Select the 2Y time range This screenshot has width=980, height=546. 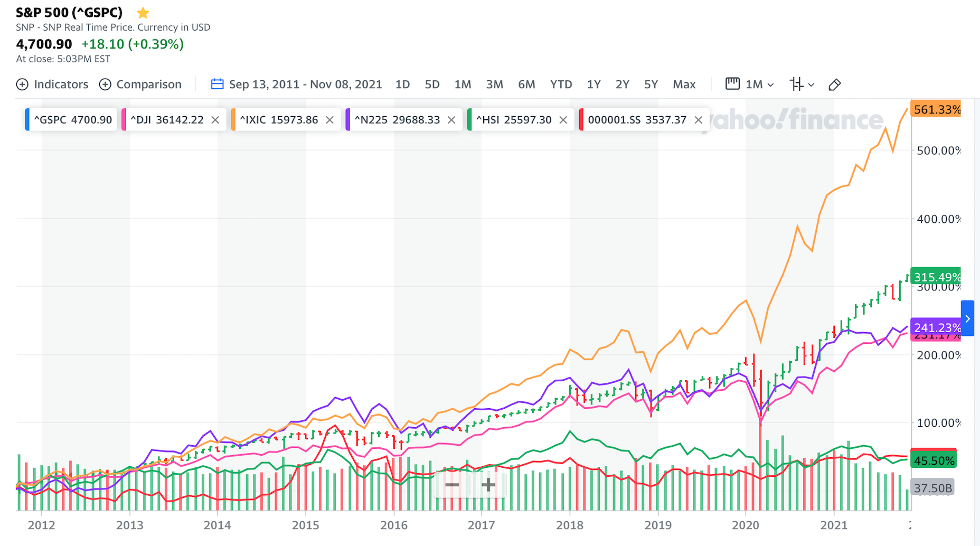coord(623,84)
